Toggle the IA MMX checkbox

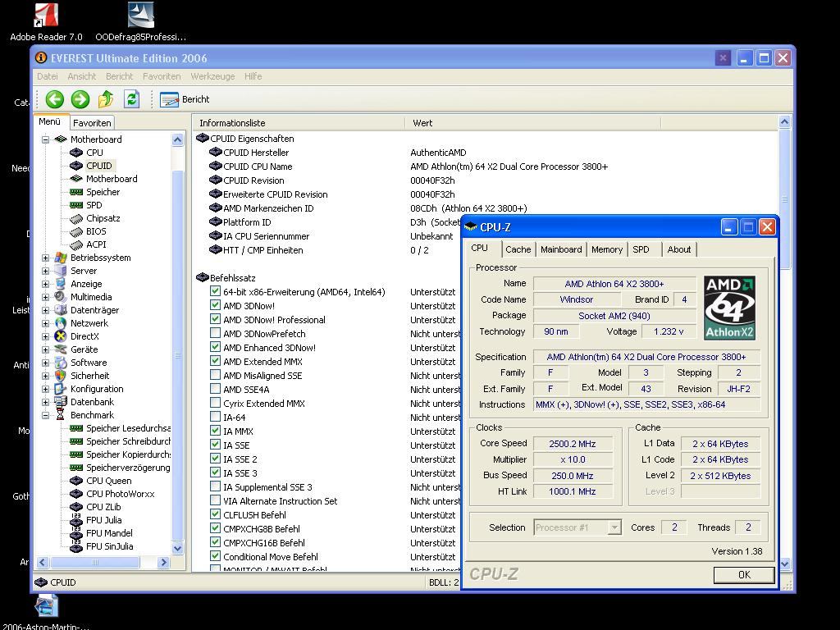[x=216, y=431]
